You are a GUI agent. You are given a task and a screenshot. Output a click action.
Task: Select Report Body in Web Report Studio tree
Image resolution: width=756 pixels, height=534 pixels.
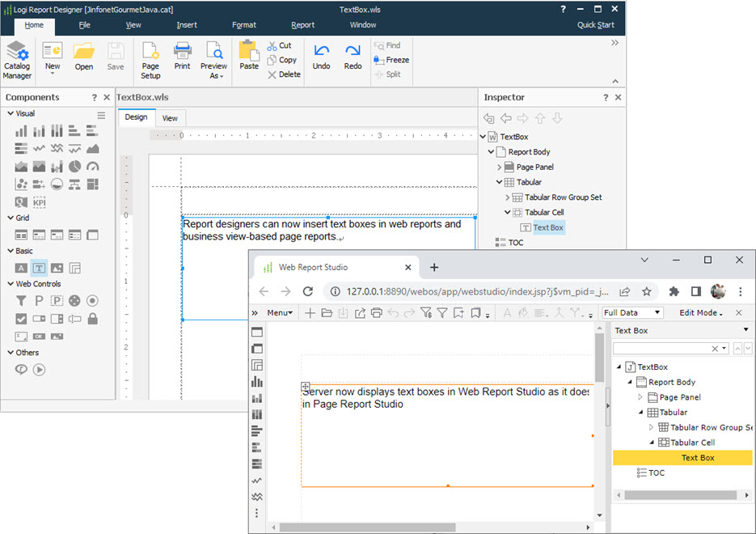pyautogui.click(x=672, y=382)
